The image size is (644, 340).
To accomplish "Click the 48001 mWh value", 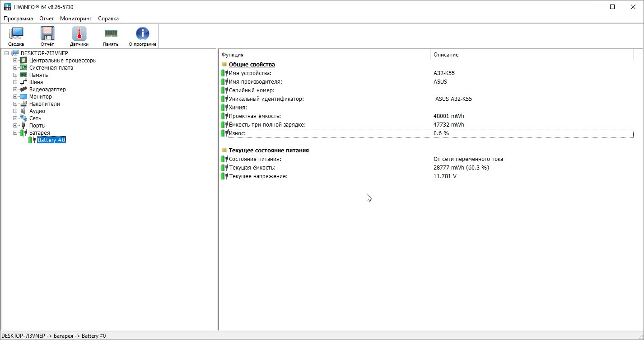I will click(448, 116).
